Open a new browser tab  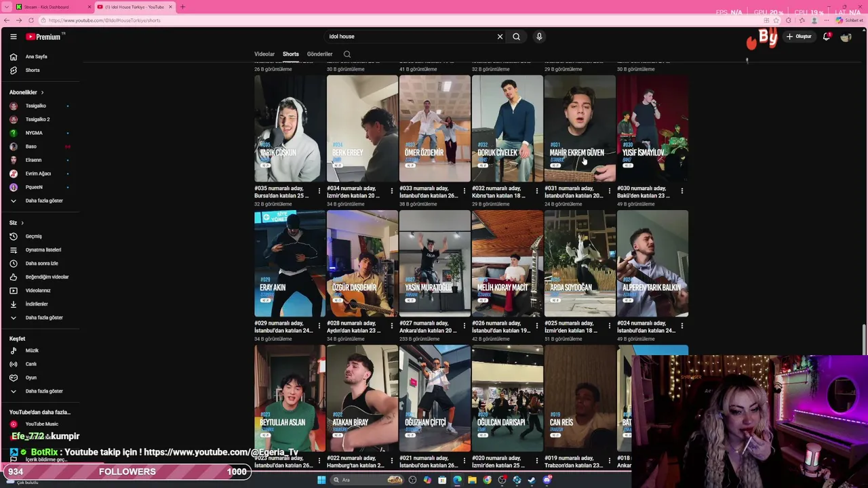coord(182,7)
